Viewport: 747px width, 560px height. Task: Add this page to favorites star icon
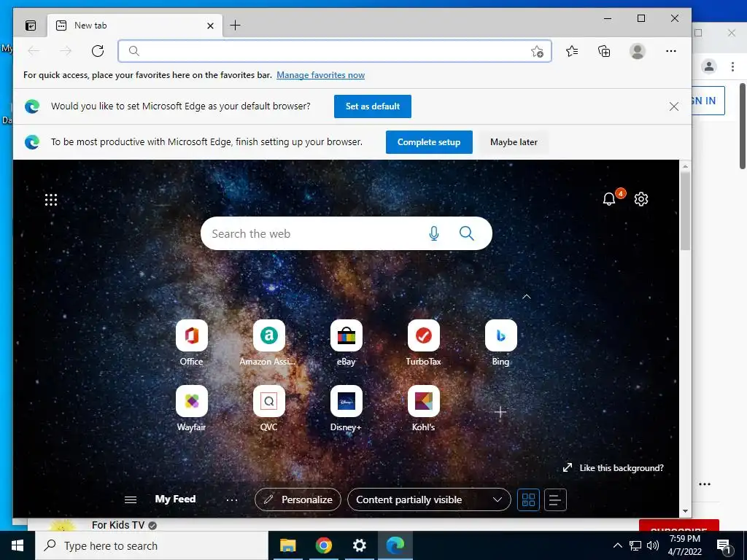(x=537, y=52)
